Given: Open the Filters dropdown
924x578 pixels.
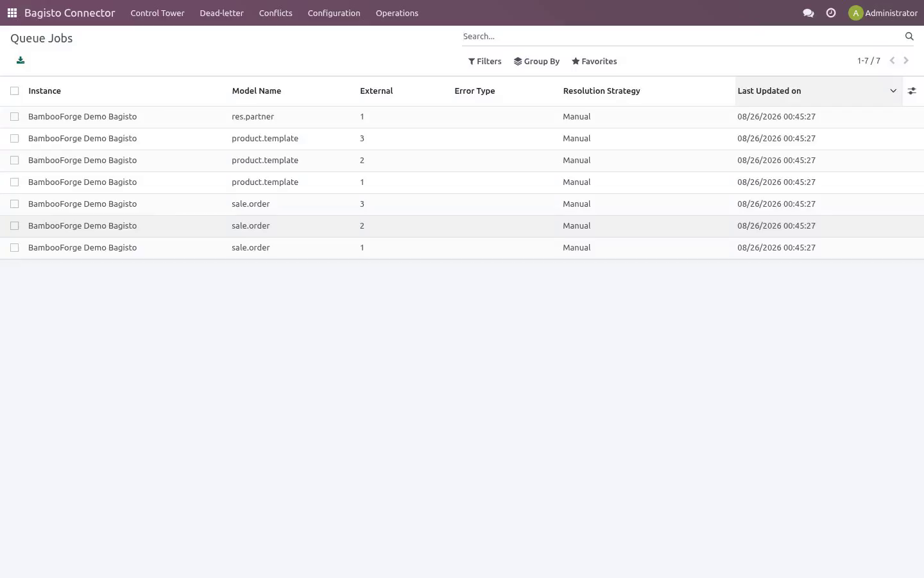Looking at the screenshot, I should (485, 62).
